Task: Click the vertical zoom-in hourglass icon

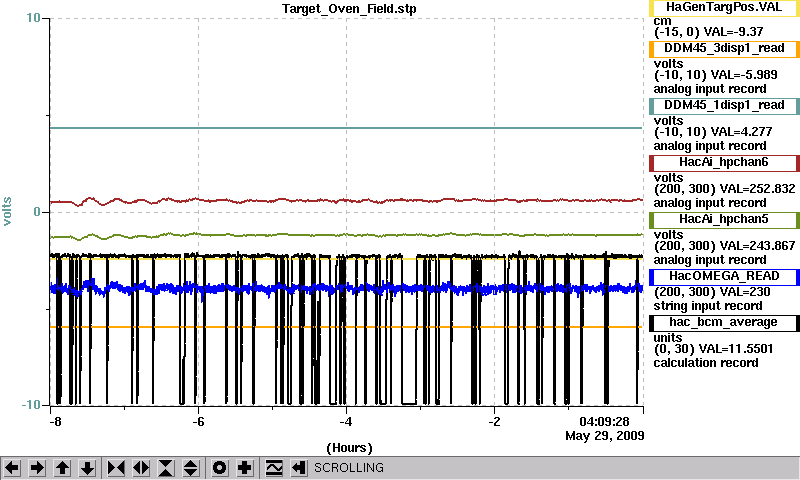Action: coord(166,468)
